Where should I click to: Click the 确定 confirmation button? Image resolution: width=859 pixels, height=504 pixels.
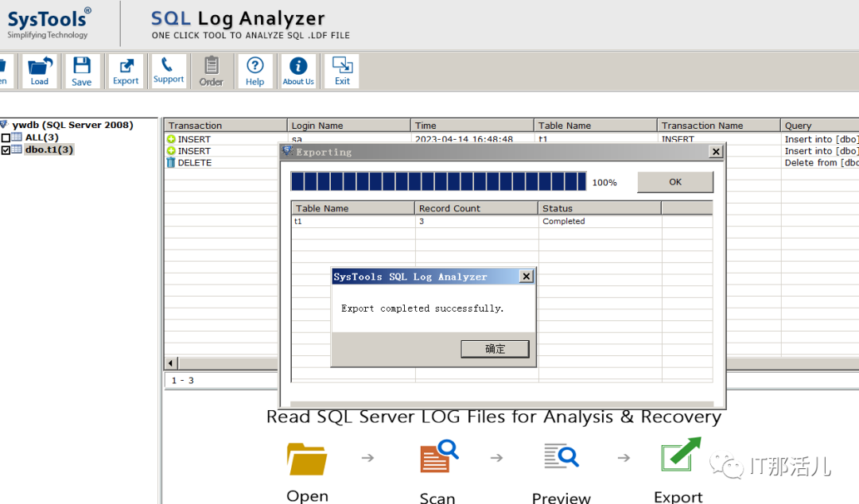coord(495,349)
